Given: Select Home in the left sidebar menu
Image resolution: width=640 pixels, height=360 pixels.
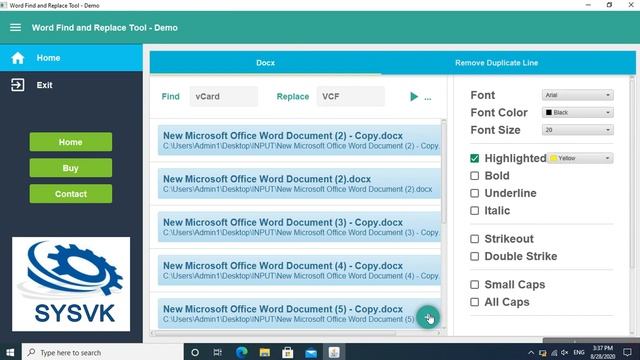Looking at the screenshot, I should [71, 58].
